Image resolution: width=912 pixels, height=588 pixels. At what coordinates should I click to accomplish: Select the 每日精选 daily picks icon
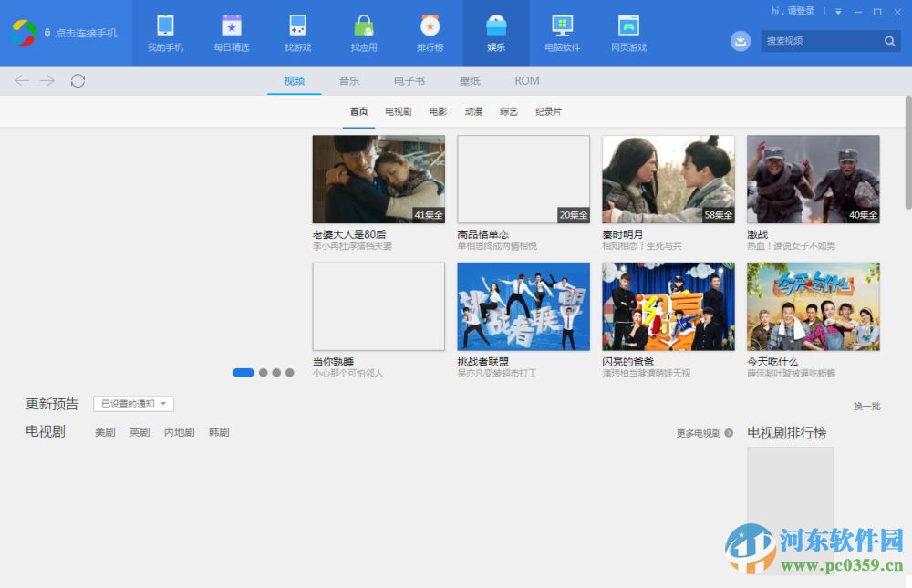coord(231,33)
